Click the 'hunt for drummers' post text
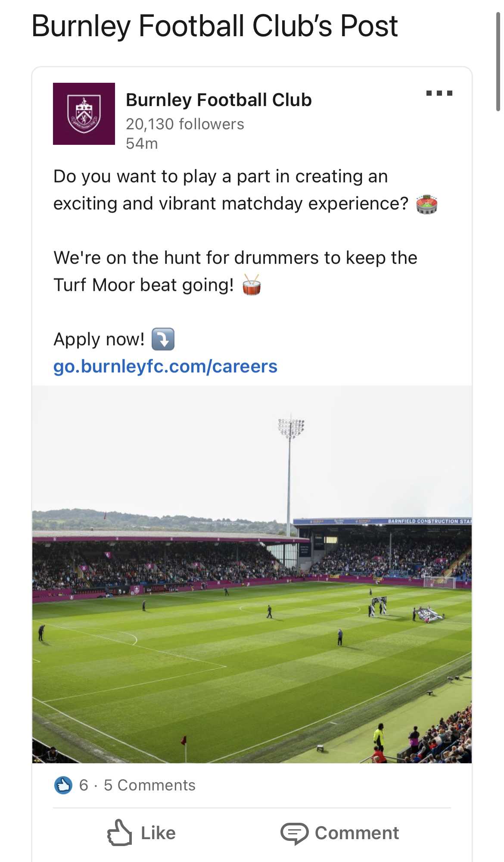This screenshot has height=862, width=504. 235,258
